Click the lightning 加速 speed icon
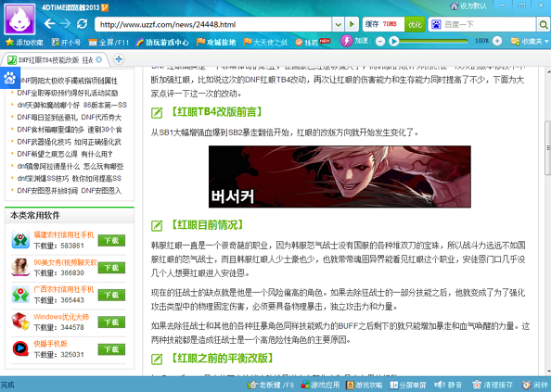Viewport: 551px width, 392px height. pos(346,41)
